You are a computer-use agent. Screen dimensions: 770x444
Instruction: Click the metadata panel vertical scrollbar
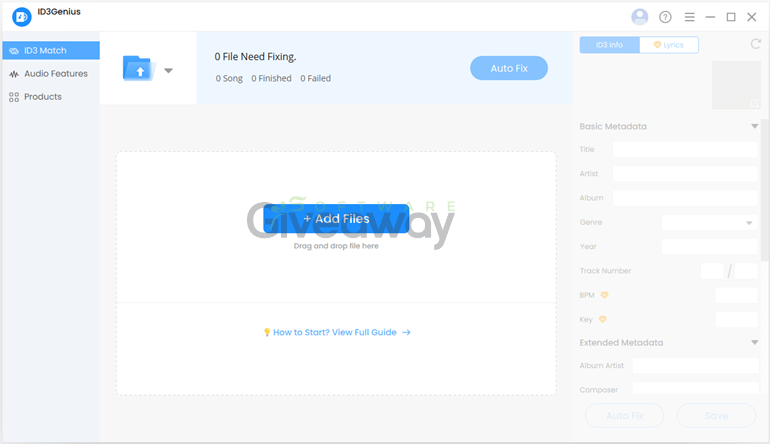tap(765, 189)
